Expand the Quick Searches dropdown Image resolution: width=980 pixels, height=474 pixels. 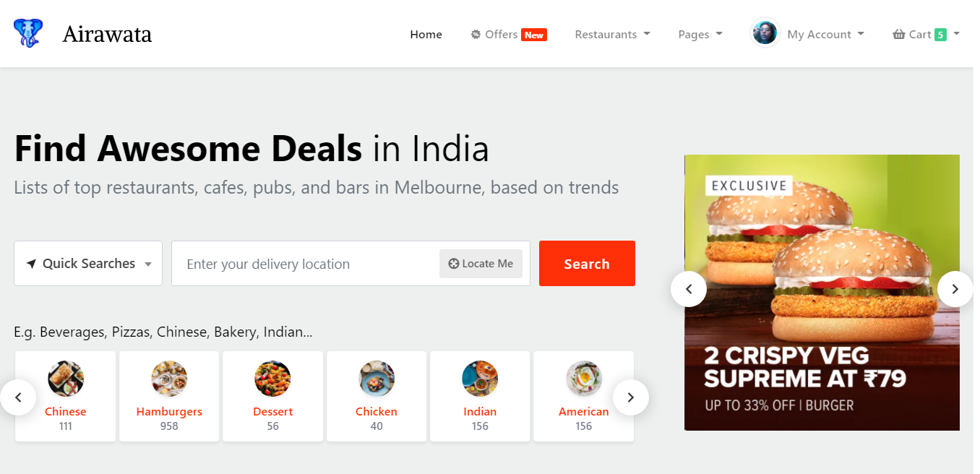pos(88,264)
